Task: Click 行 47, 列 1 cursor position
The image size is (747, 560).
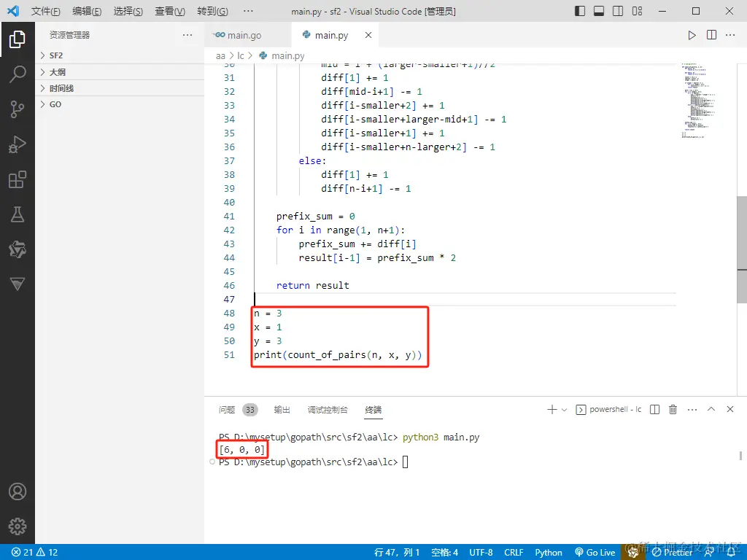Action: pyautogui.click(x=397, y=553)
